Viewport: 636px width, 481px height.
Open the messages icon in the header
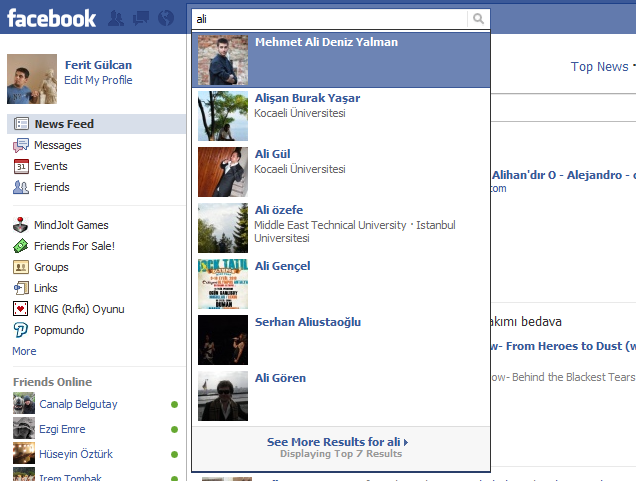click(141, 18)
